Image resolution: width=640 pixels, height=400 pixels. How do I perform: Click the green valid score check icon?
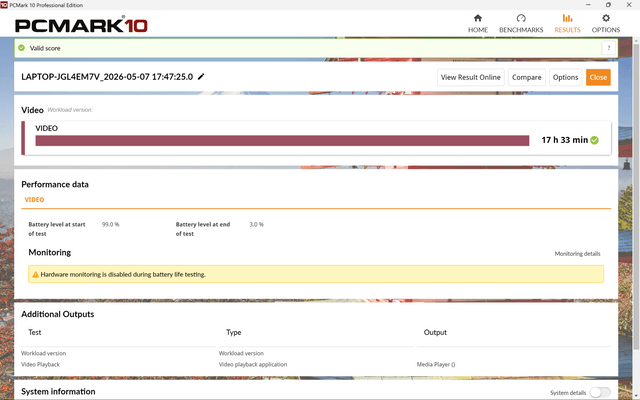click(x=22, y=48)
